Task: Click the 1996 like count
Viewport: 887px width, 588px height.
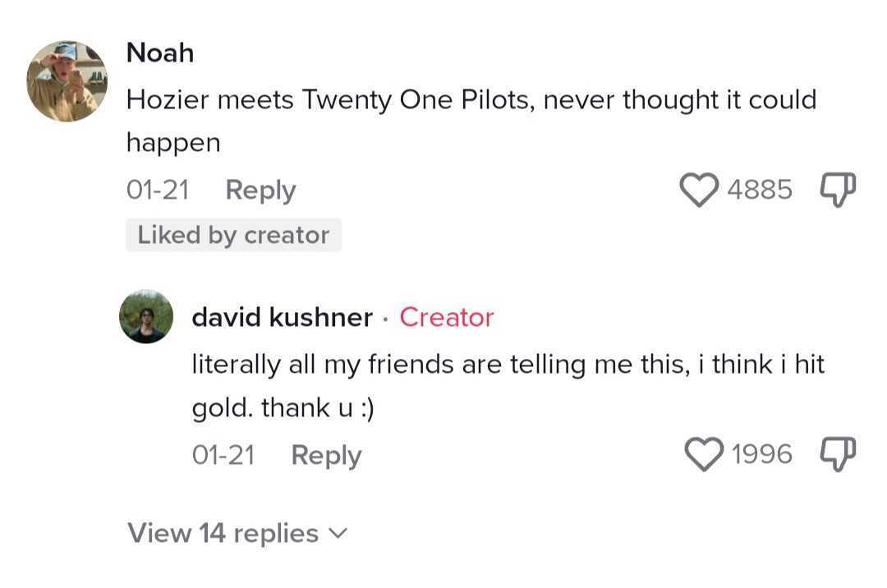Action: (761, 454)
